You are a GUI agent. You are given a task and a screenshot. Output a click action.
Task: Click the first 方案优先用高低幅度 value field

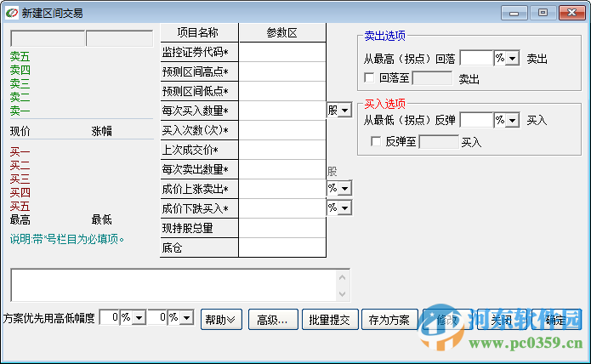[110, 317]
